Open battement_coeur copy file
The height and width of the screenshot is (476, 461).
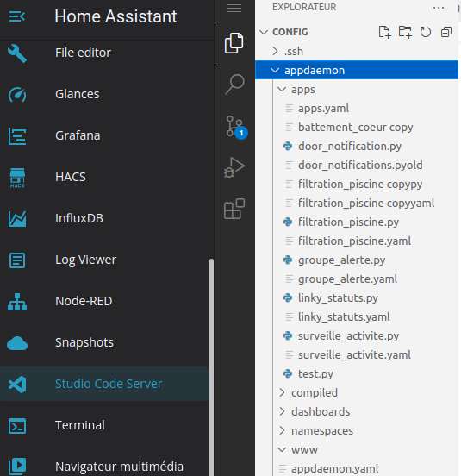coord(357,128)
